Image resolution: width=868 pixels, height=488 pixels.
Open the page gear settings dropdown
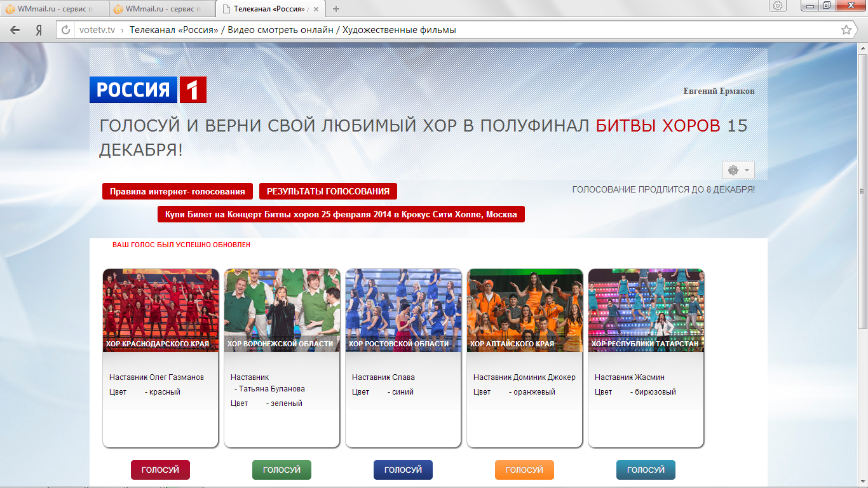click(738, 170)
